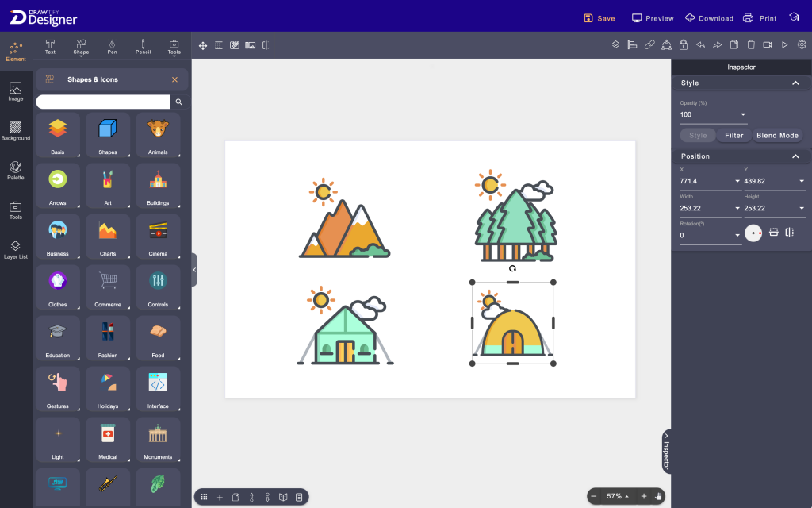This screenshot has width=812, height=508.
Task: Toggle the hand pan tool near zoom controls
Action: [658, 496]
